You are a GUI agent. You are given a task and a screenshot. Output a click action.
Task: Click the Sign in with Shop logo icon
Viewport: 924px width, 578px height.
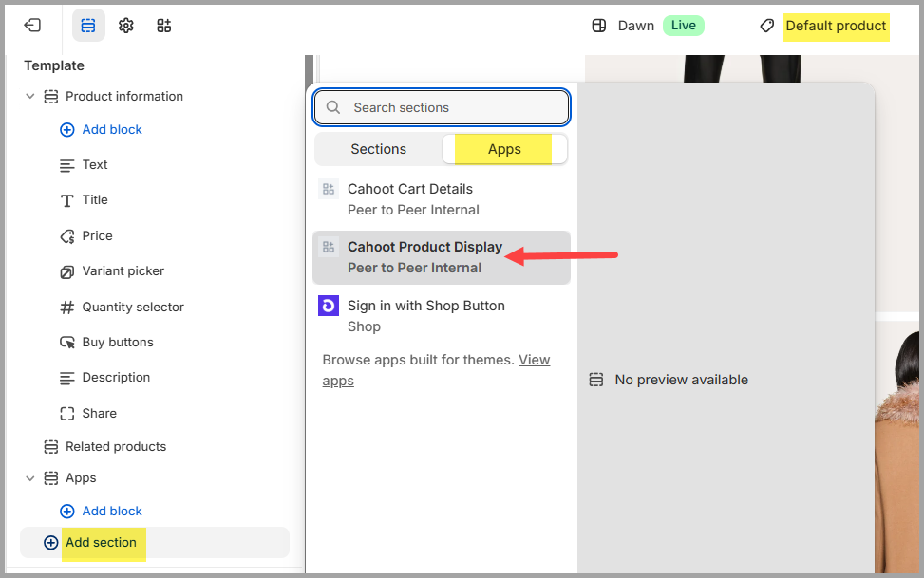(x=329, y=306)
